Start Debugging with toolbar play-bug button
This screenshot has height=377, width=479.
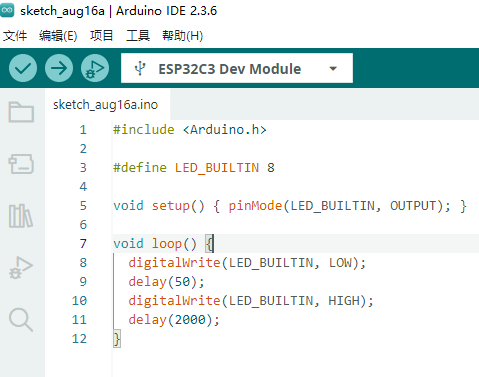95,68
